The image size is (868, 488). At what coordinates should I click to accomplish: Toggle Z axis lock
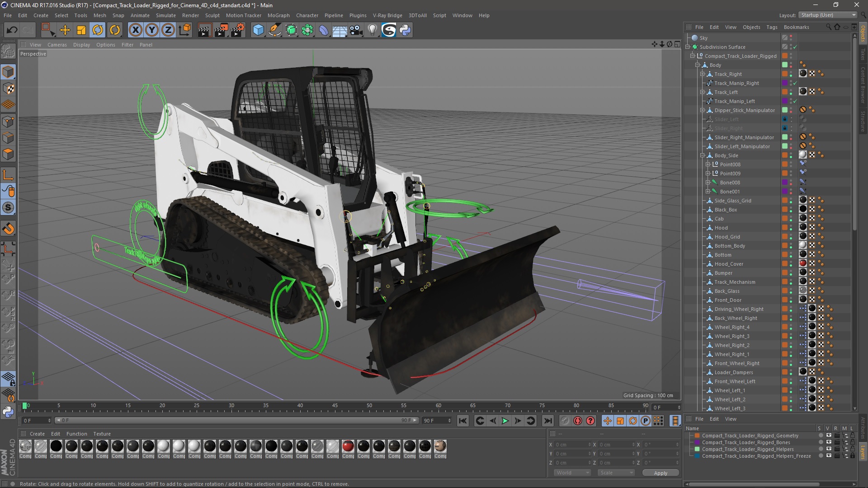168,30
